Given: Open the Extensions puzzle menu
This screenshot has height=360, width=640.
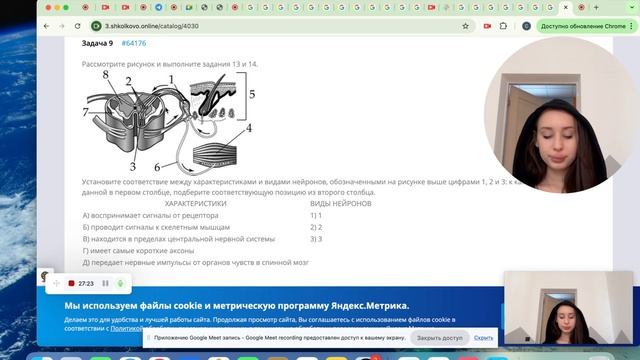Looking at the screenshot, I should pyautogui.click(x=503, y=26).
